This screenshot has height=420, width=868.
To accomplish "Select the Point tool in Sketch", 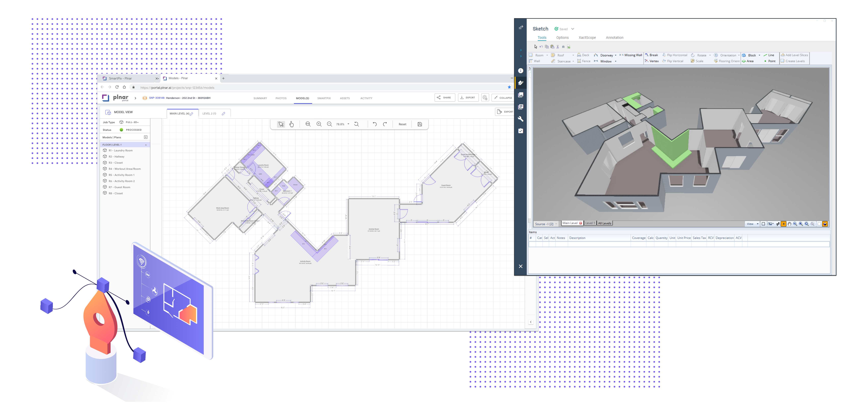I will coord(770,61).
